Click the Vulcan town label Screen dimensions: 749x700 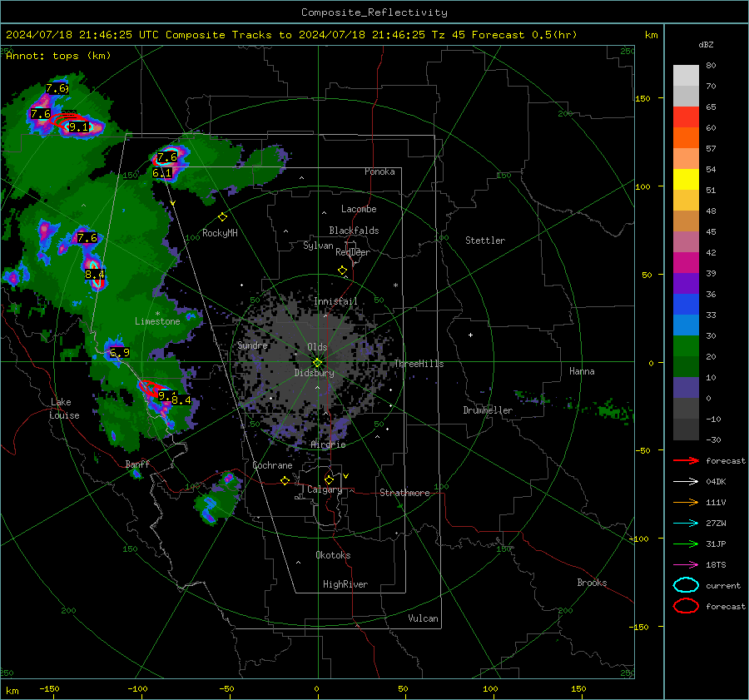(x=424, y=618)
